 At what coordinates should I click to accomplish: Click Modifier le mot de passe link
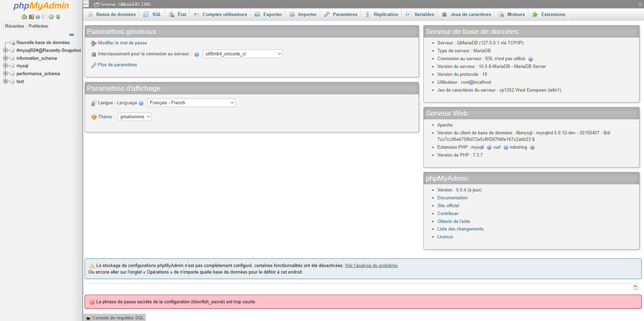point(122,43)
